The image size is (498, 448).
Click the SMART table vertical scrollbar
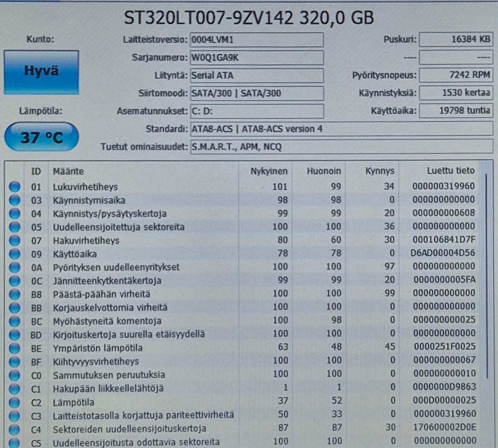(487, 276)
